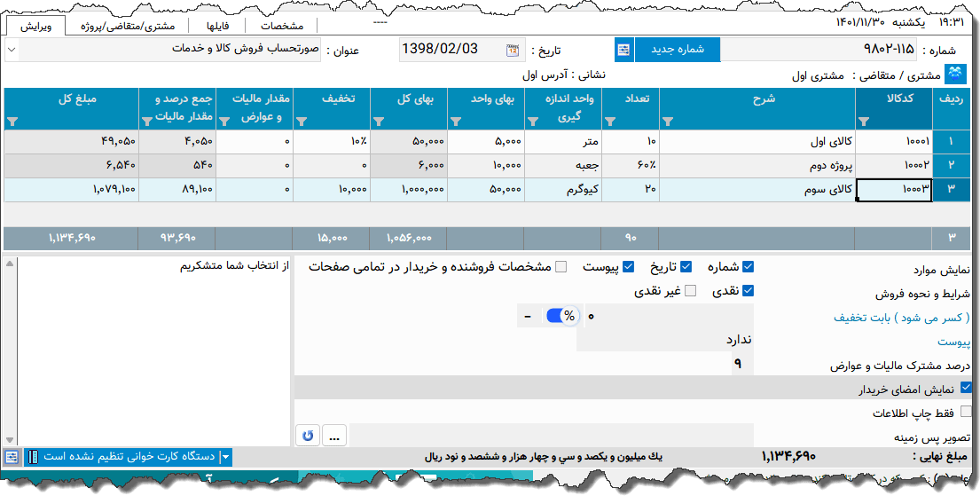Image resolution: width=980 pixels, height=496 pixels.
Task: Filter the تخفیف column
Action: (x=302, y=121)
